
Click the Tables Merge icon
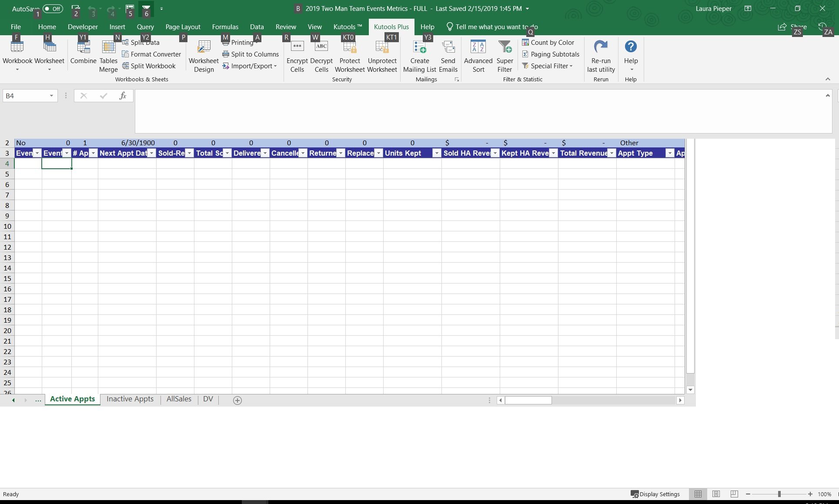(108, 47)
